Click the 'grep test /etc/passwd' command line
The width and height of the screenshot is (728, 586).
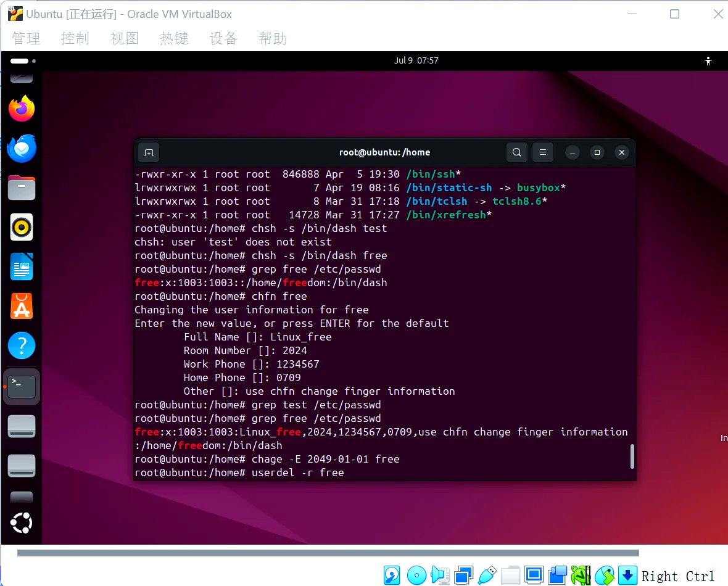pos(258,405)
